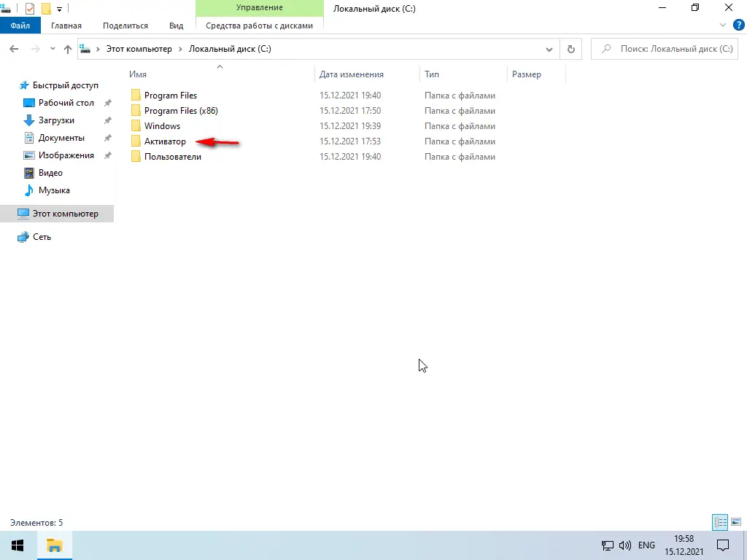Open the Средства работы с дисками tab

259,26
